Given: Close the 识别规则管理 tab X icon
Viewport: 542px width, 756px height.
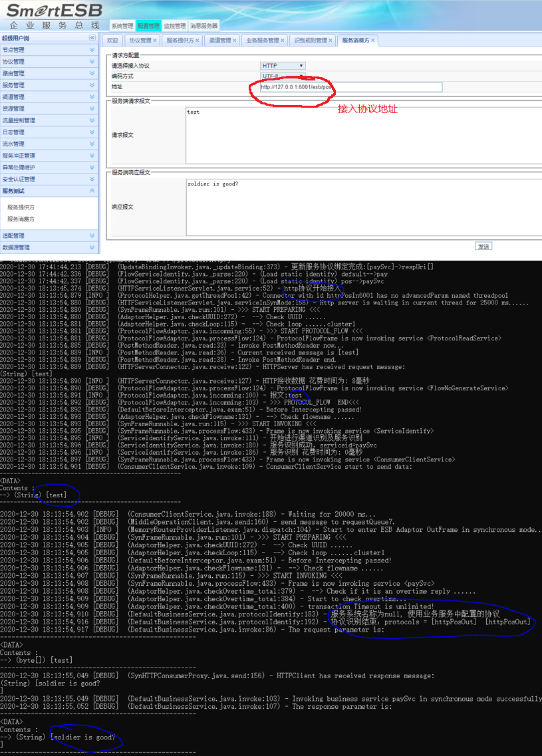Looking at the screenshot, I should coord(330,41).
